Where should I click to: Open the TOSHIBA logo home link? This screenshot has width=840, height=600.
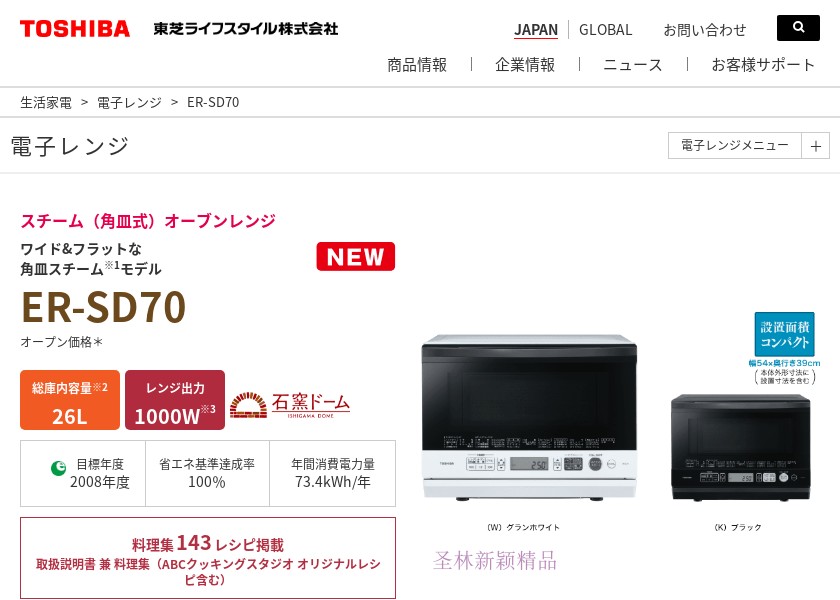tap(75, 29)
